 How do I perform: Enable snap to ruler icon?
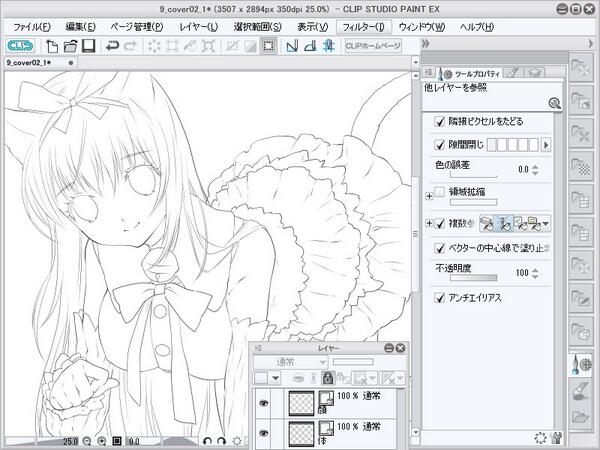point(292,46)
